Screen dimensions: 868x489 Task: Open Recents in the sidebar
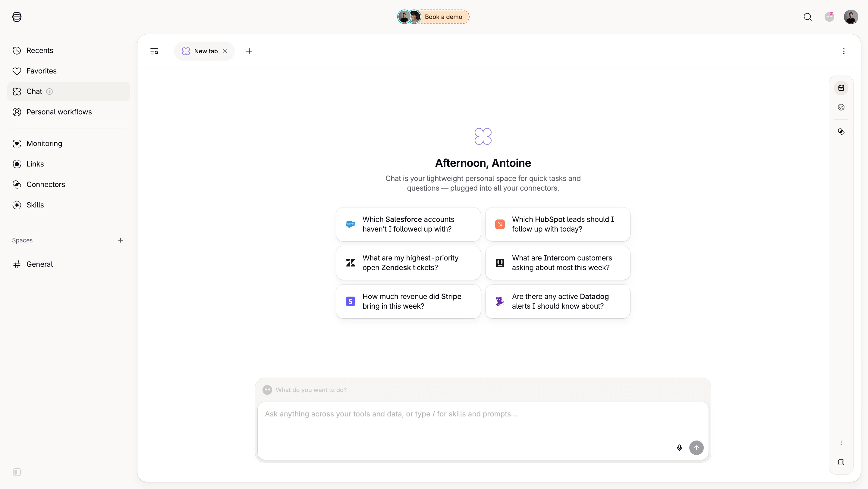(68, 51)
